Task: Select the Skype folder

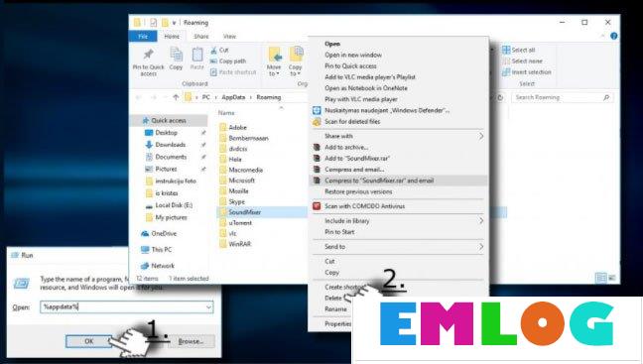Action: 236,201
